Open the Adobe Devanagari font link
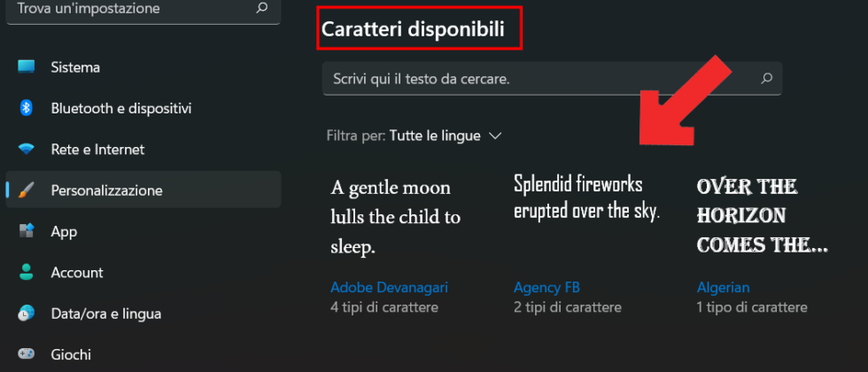This screenshot has width=868, height=372. click(x=389, y=287)
